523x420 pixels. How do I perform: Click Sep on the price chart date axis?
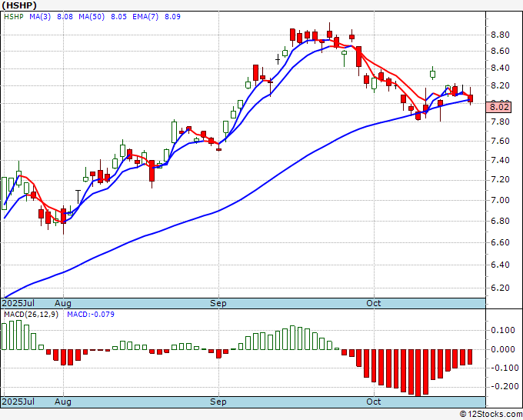click(x=218, y=303)
